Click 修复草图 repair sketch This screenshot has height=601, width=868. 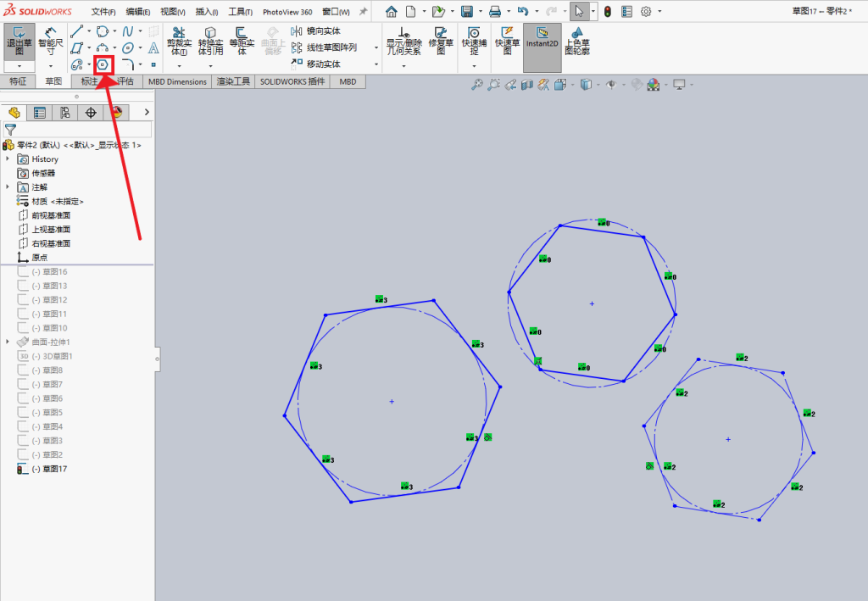pyautogui.click(x=441, y=42)
